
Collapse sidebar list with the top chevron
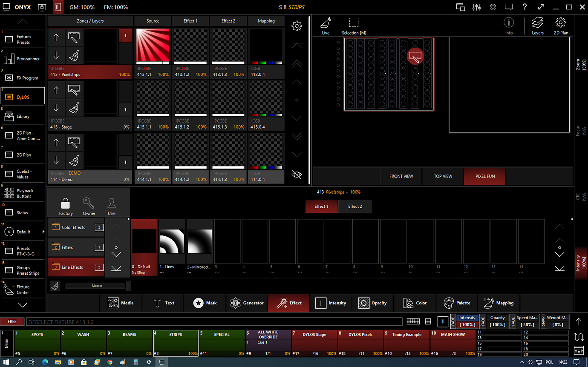(x=23, y=21)
